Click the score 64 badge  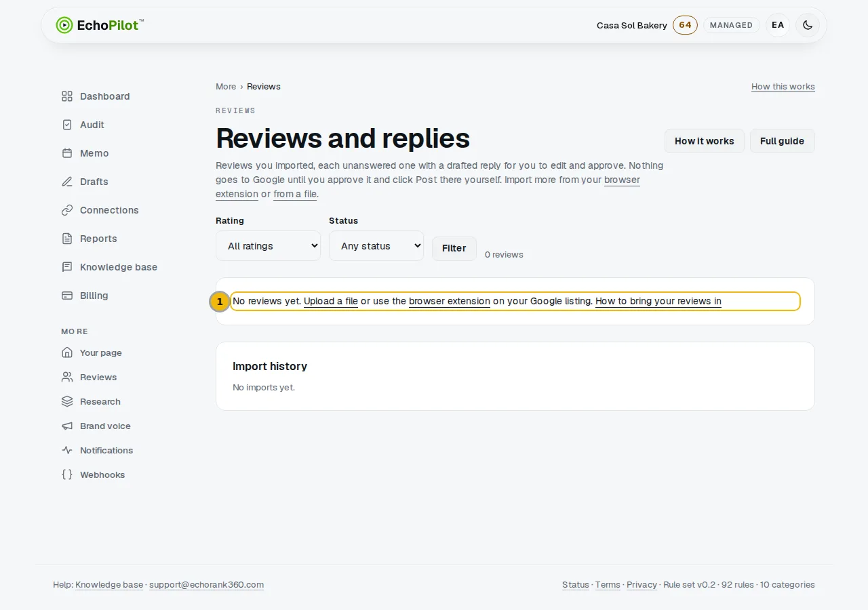click(685, 25)
